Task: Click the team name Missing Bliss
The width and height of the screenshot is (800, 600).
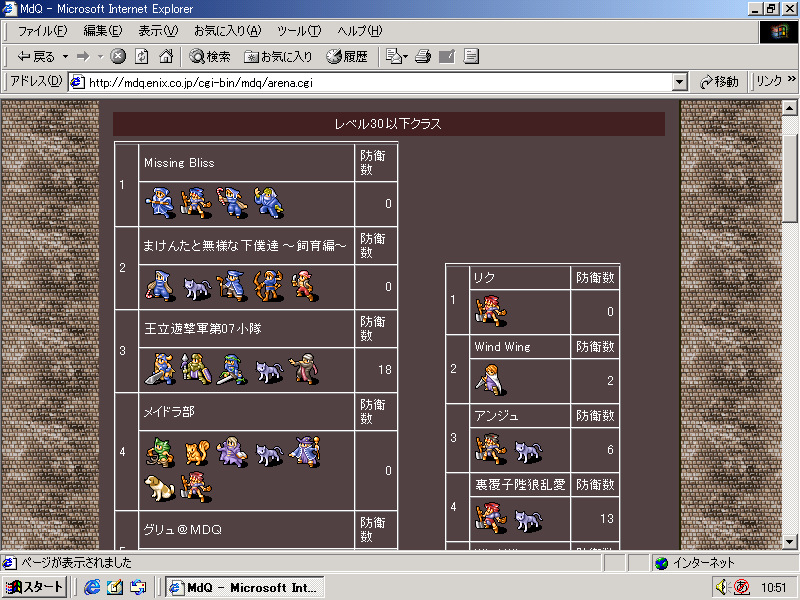Action: coord(179,163)
